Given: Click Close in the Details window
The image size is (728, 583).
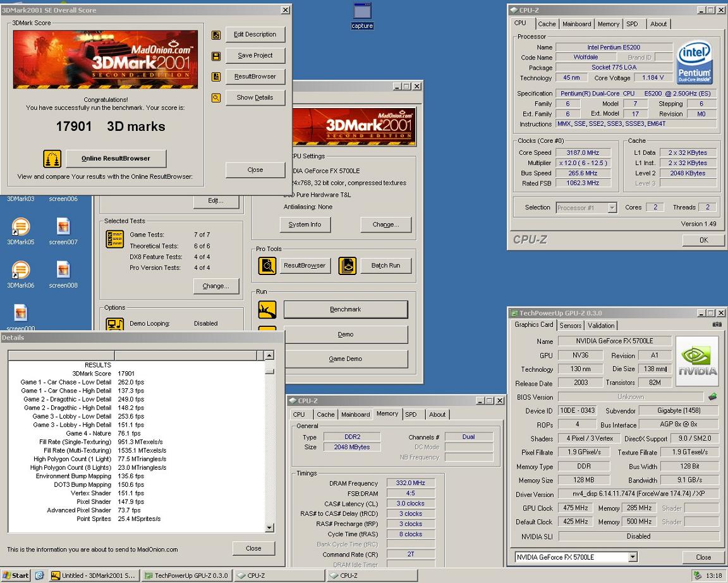Looking at the screenshot, I should 253,549.
